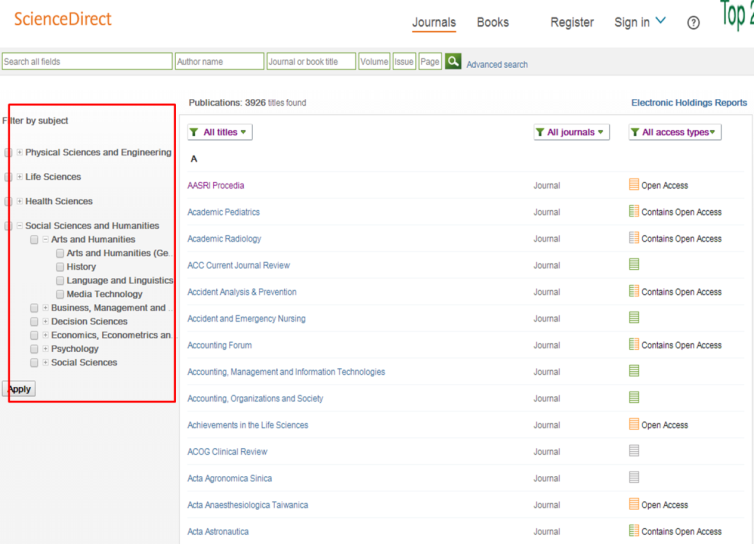
Task: Expand the Psychology node
Action: click(x=46, y=348)
